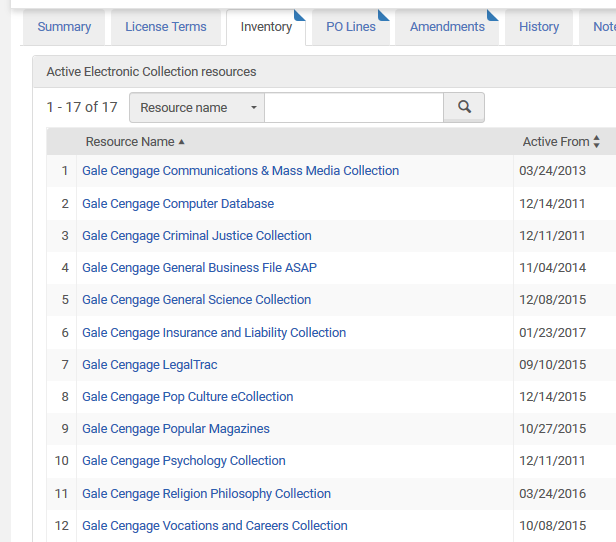The height and width of the screenshot is (542, 616).
Task: Select the date 11/04/2014
Action: click(552, 268)
